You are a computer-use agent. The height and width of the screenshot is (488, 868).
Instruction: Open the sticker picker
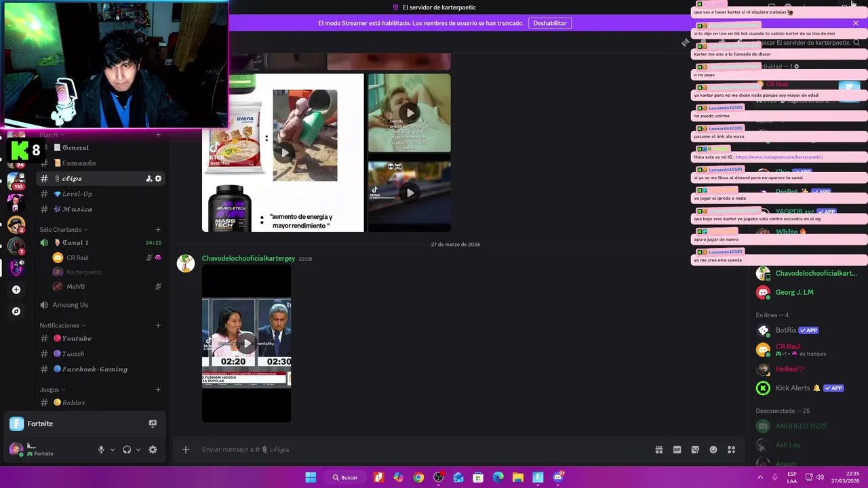click(x=695, y=449)
